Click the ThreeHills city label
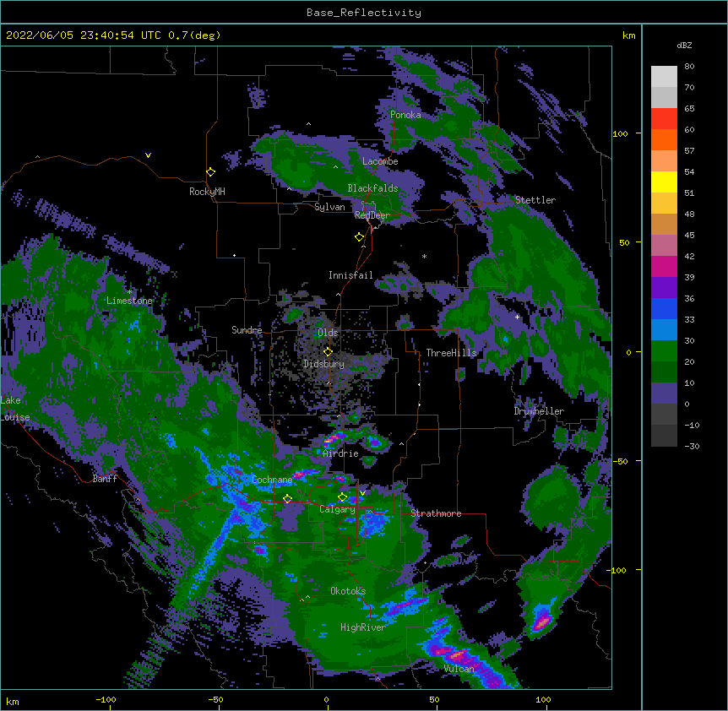Viewport: 728px width, 711px height. click(x=451, y=353)
